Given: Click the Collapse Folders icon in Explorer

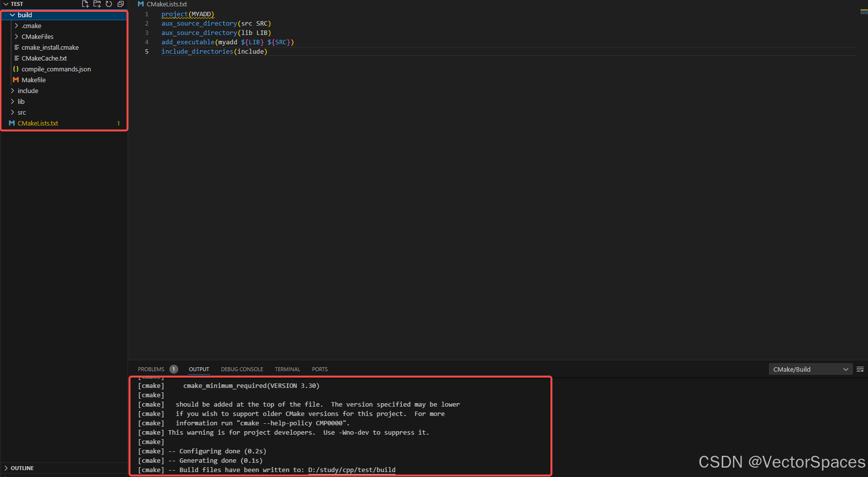Looking at the screenshot, I should (x=121, y=4).
